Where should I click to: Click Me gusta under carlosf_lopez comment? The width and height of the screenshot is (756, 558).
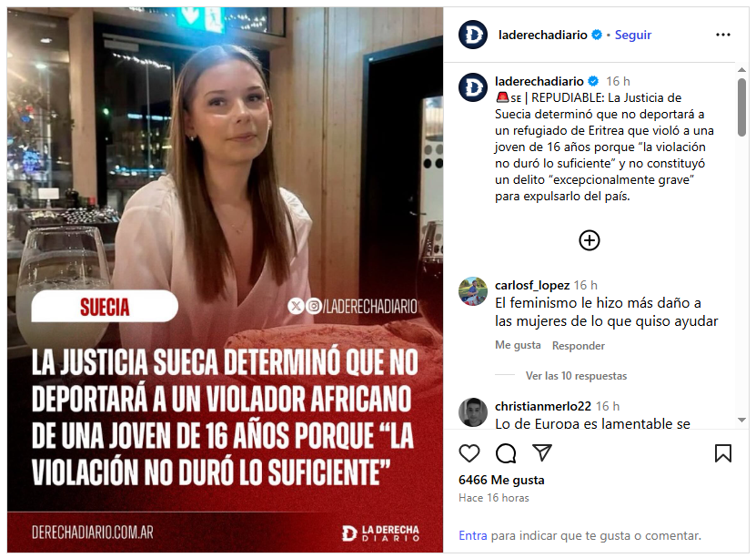click(x=518, y=345)
